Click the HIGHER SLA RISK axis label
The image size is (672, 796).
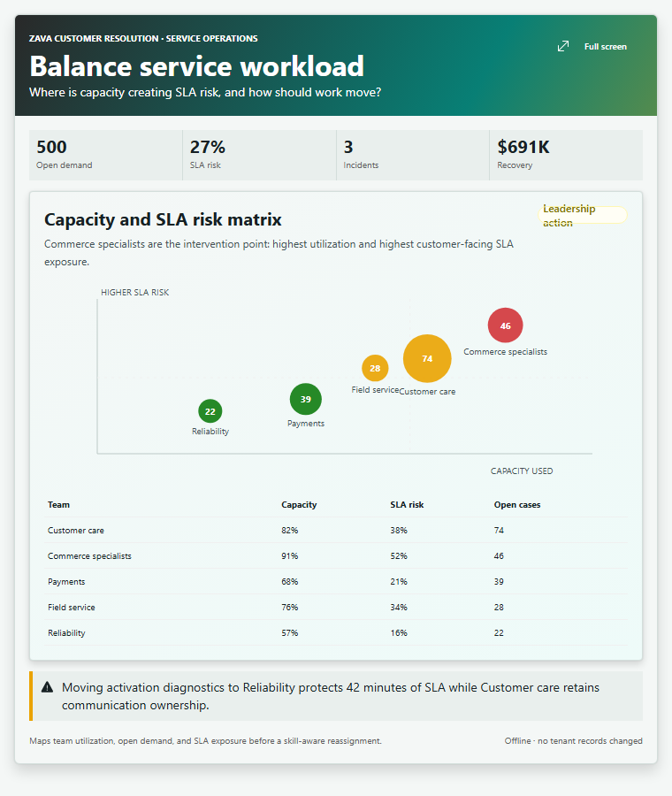[x=135, y=293]
